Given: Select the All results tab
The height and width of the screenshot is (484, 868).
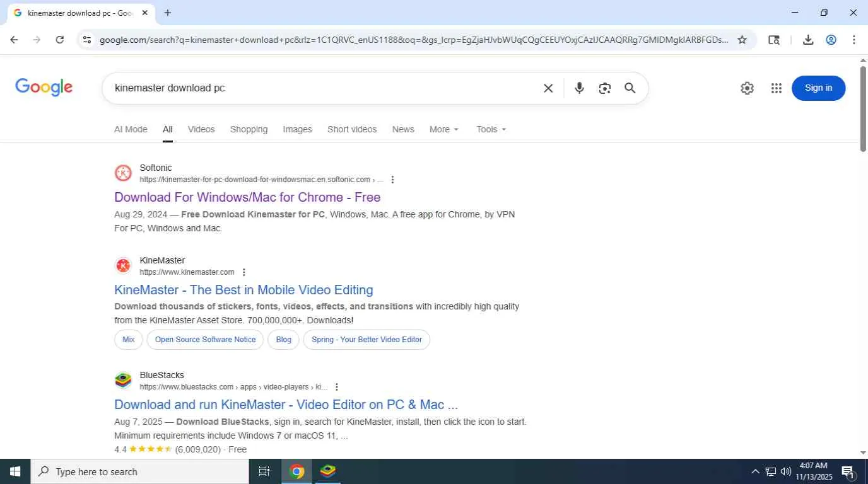Looking at the screenshot, I should pos(167,129).
